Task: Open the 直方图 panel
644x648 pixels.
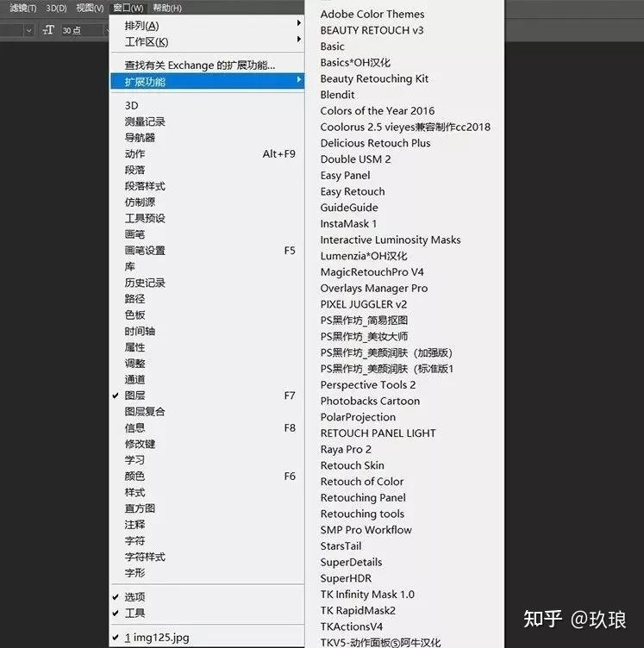Action: [x=207, y=508]
